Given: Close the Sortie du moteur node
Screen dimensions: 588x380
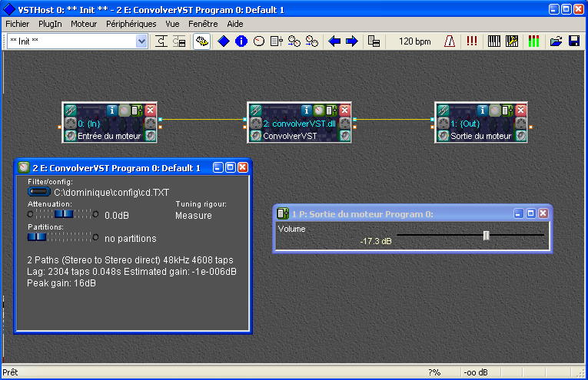Looking at the screenshot, I should [x=521, y=110].
